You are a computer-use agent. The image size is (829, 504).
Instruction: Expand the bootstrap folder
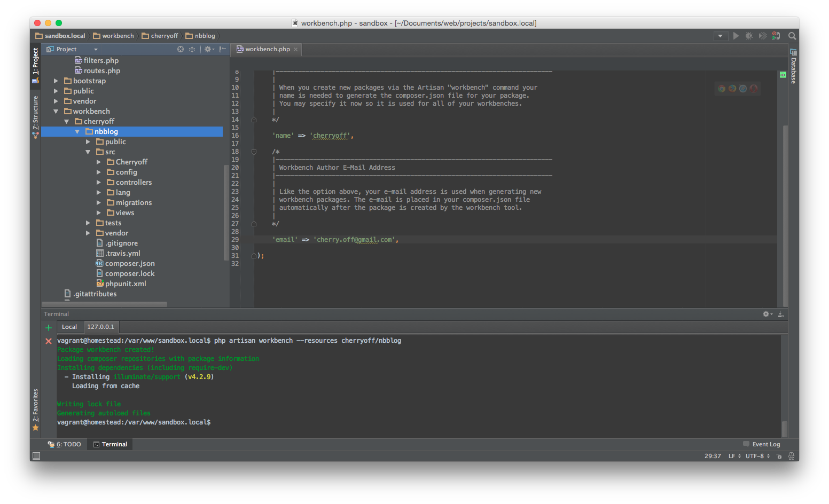click(56, 81)
